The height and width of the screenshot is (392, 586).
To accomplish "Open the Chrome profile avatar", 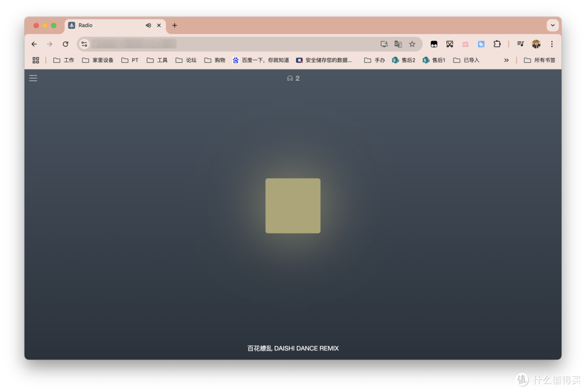I will click(x=536, y=44).
